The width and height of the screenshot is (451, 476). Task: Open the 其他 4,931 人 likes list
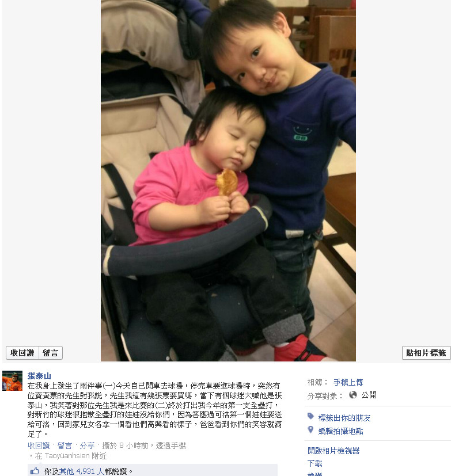coord(81,471)
